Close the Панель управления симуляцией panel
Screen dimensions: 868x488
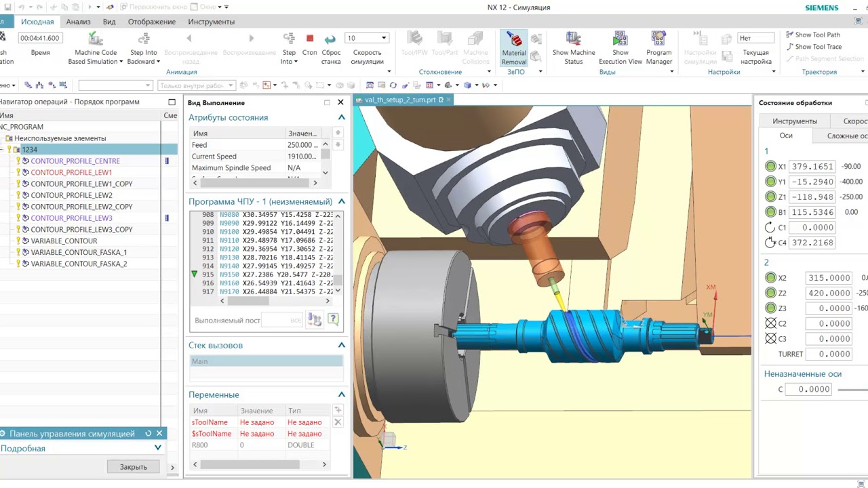click(159, 433)
